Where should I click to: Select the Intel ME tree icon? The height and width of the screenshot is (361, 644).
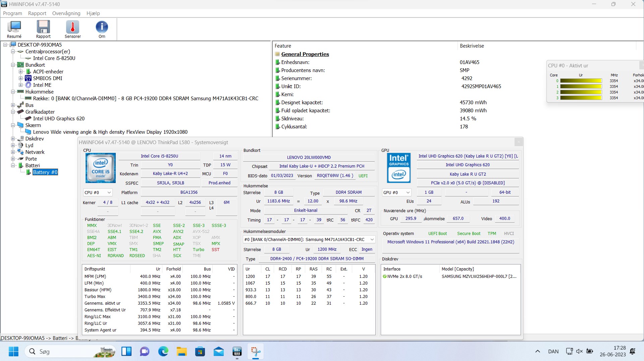click(x=28, y=85)
